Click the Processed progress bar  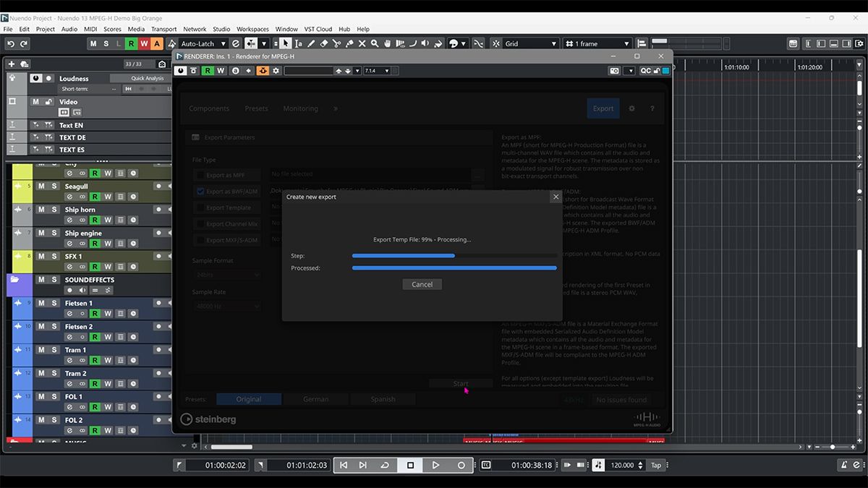click(x=454, y=268)
